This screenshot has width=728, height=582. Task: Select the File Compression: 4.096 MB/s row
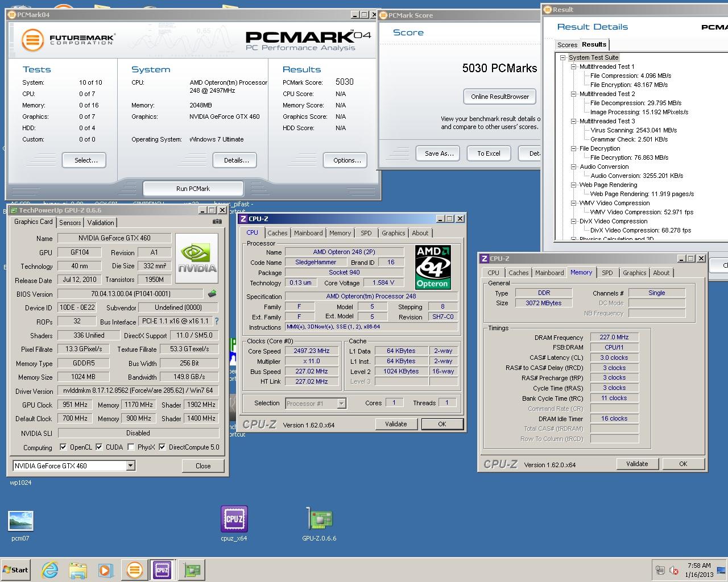pyautogui.click(x=631, y=76)
